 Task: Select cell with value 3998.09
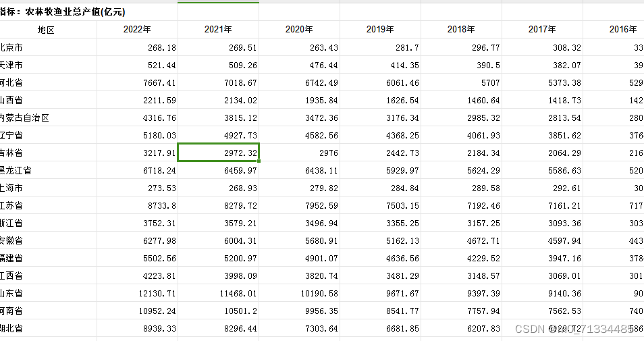tap(218, 276)
